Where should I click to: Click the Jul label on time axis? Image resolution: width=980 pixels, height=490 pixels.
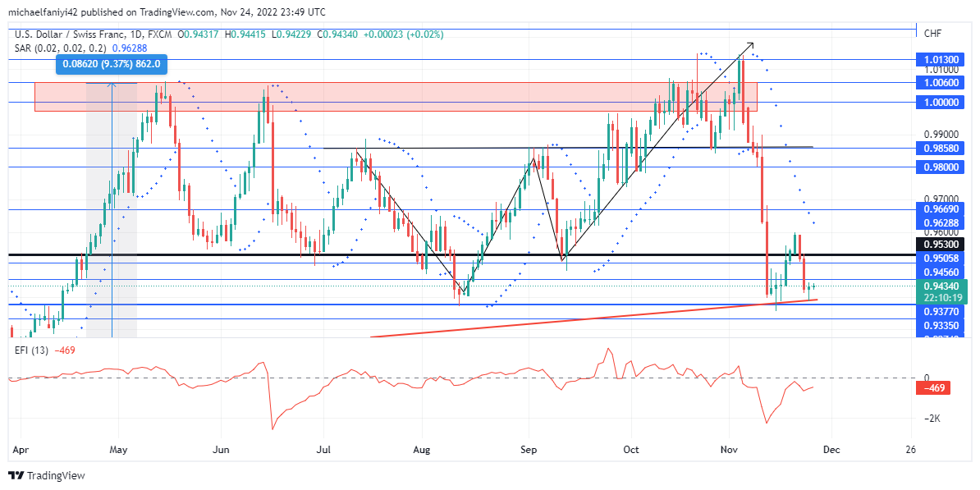click(323, 450)
